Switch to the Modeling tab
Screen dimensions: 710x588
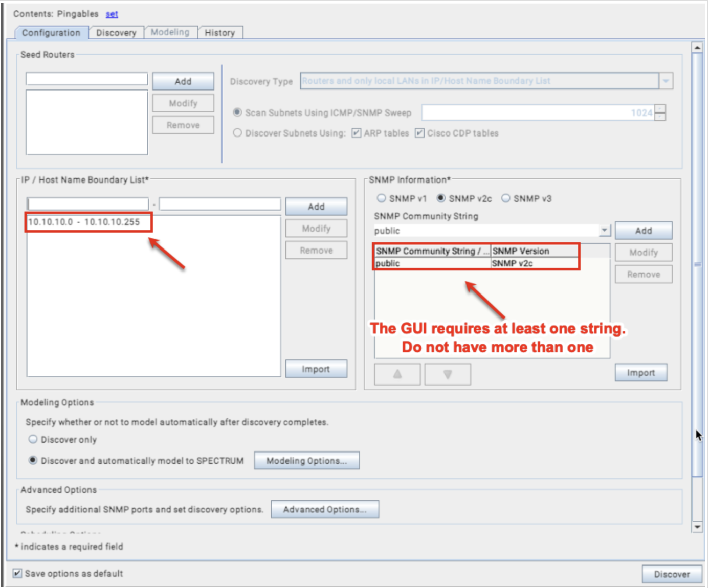click(170, 32)
